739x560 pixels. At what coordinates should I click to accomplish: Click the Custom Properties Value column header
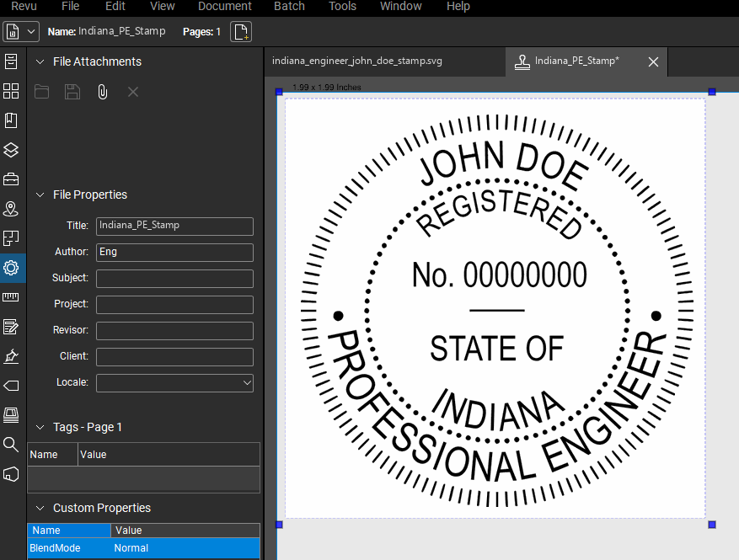(185, 531)
